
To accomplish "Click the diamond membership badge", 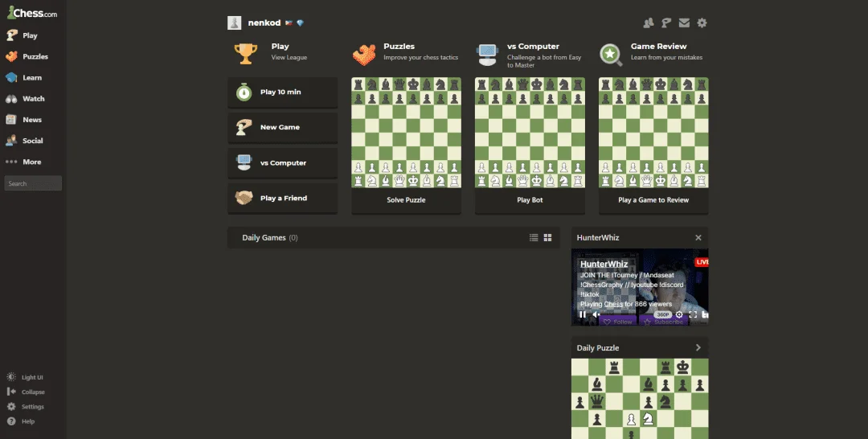I will click(300, 23).
